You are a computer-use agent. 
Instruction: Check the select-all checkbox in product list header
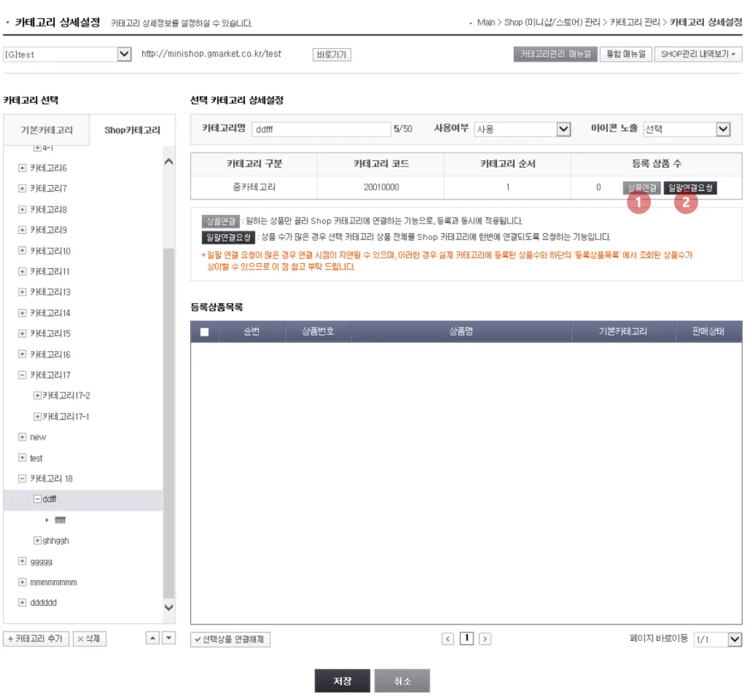[x=204, y=332]
